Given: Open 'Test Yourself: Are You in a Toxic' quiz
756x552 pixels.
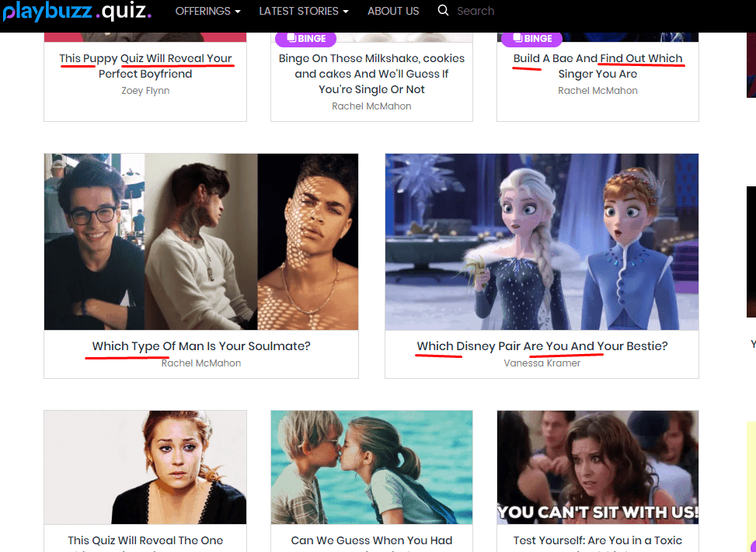Looking at the screenshot, I should click(597, 540).
